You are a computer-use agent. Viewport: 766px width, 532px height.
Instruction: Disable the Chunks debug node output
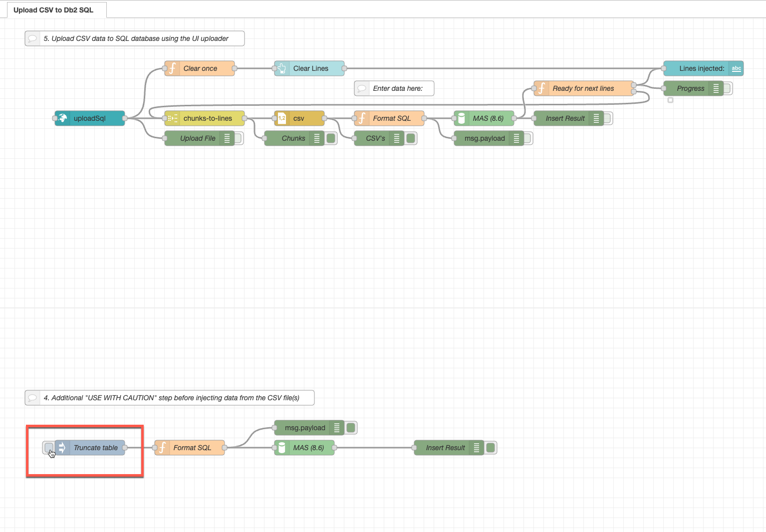tap(331, 138)
